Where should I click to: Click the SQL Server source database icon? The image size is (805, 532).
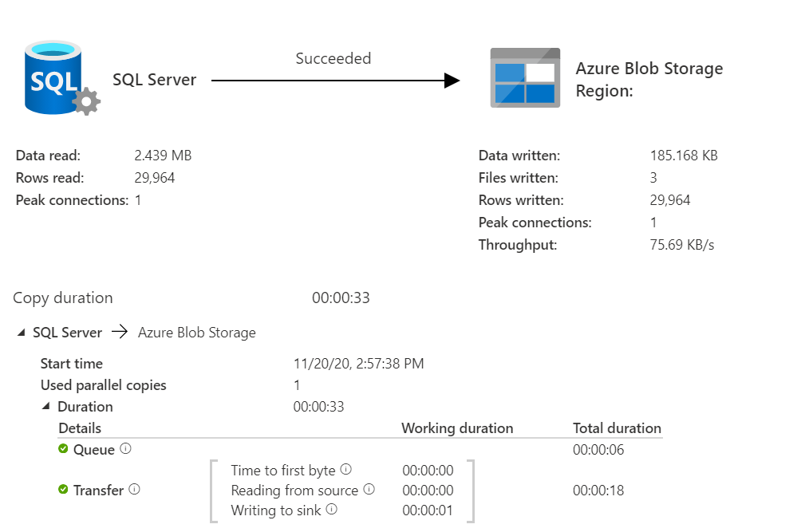point(61,78)
